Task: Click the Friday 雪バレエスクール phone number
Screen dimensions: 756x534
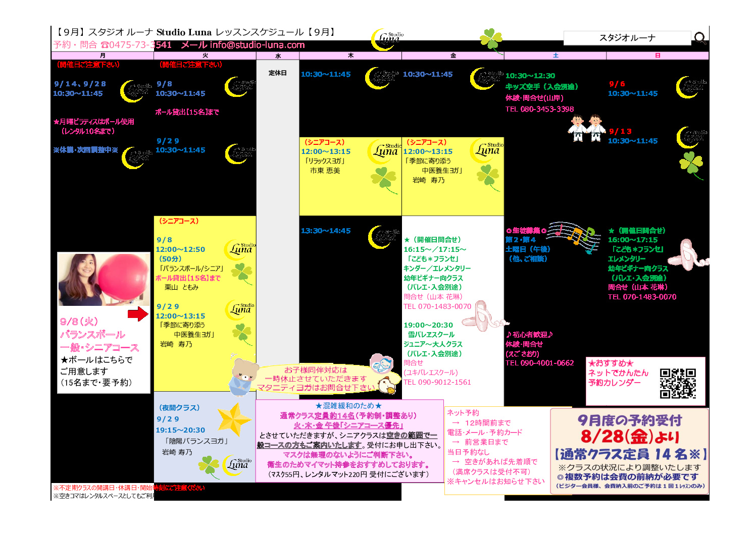Action: (x=437, y=382)
